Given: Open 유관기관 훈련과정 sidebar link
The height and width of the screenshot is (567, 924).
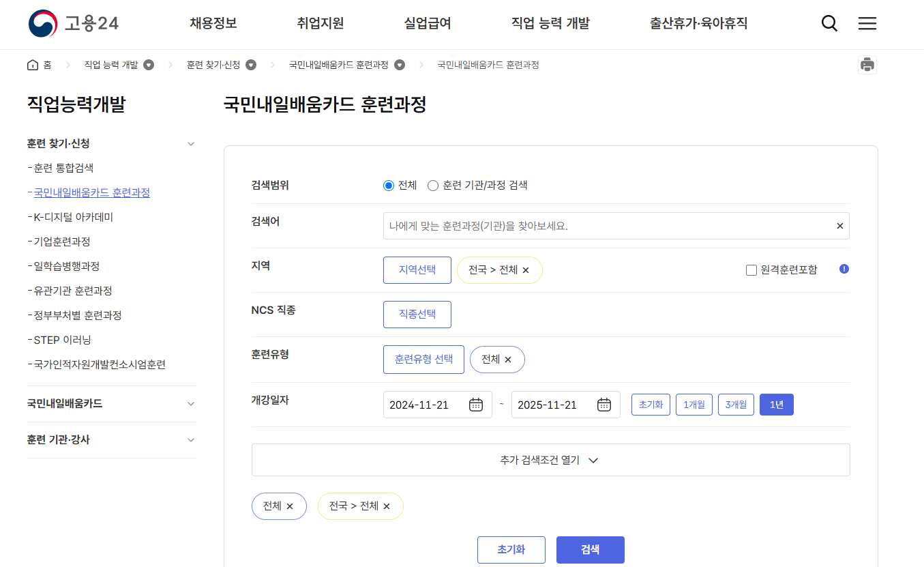Looking at the screenshot, I should 73,291.
